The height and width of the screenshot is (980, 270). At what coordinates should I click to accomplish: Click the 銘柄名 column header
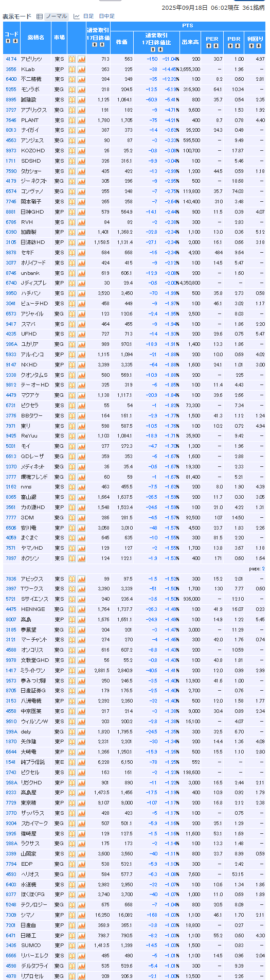(36, 38)
